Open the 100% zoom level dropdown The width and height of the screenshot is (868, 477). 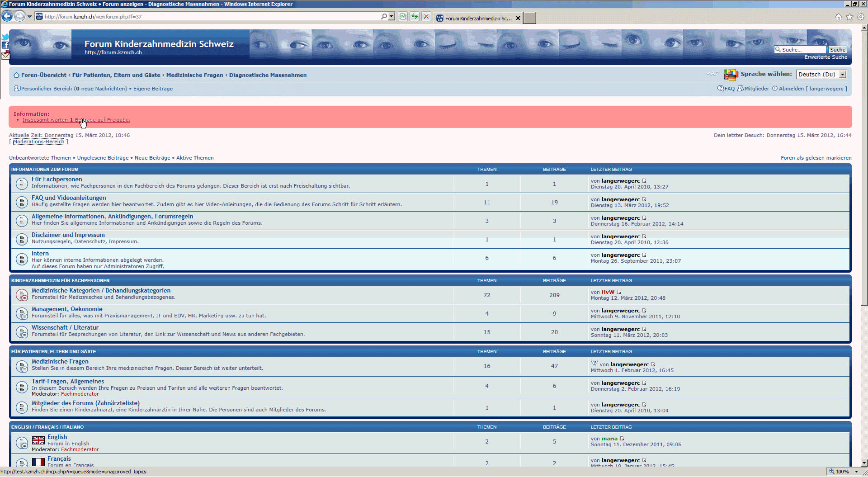[856, 472]
